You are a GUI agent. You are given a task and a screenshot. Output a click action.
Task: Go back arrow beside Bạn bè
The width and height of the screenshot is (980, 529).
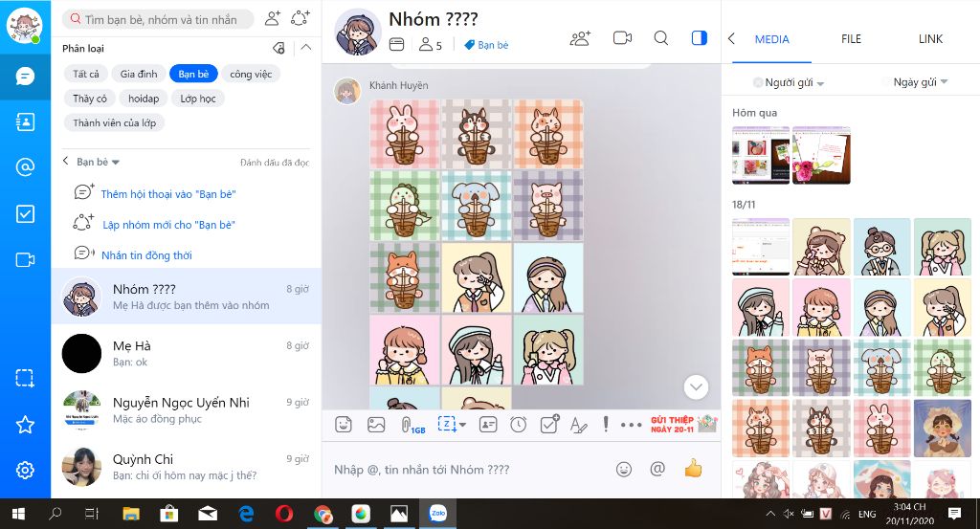(66, 161)
